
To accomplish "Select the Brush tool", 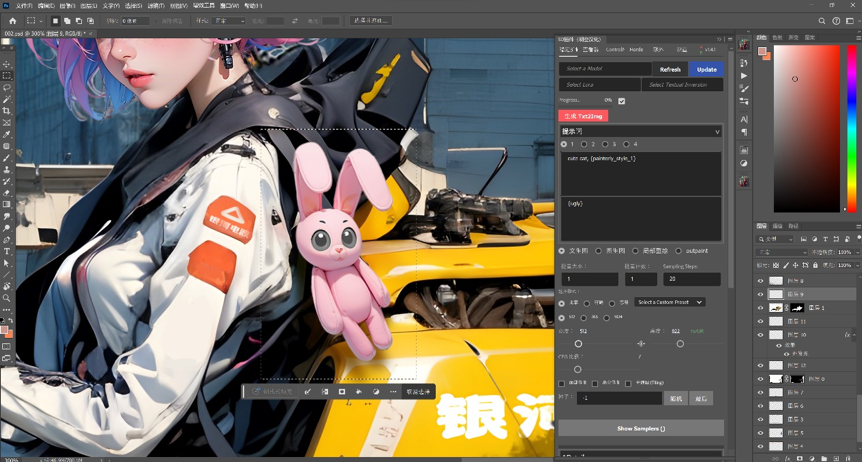I will (x=7, y=158).
